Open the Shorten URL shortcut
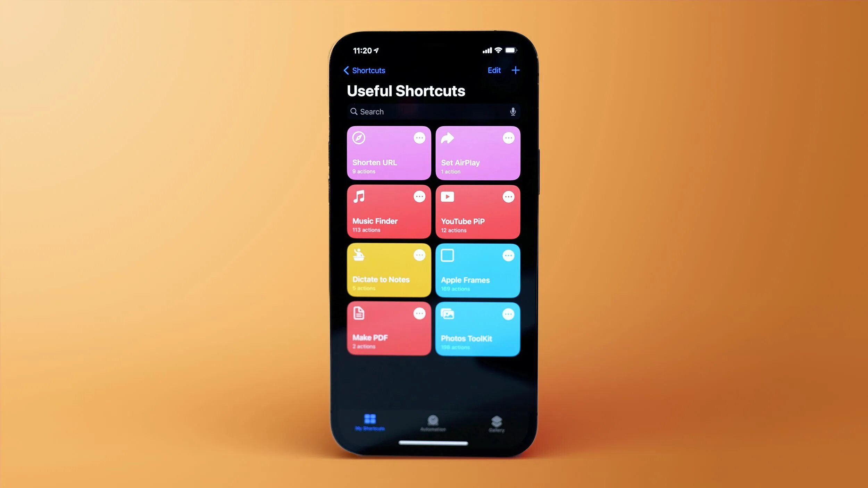The height and width of the screenshot is (488, 868). [387, 152]
